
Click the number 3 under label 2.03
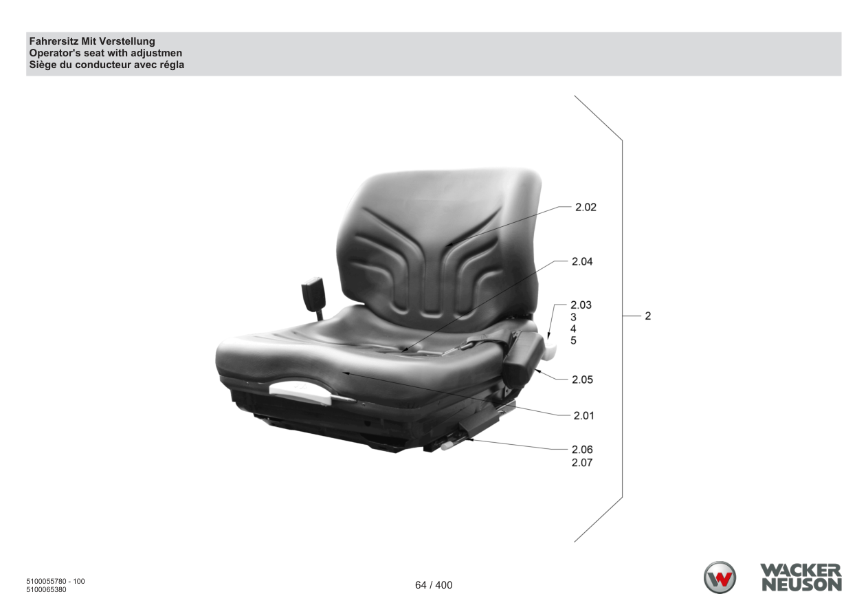tap(573, 318)
